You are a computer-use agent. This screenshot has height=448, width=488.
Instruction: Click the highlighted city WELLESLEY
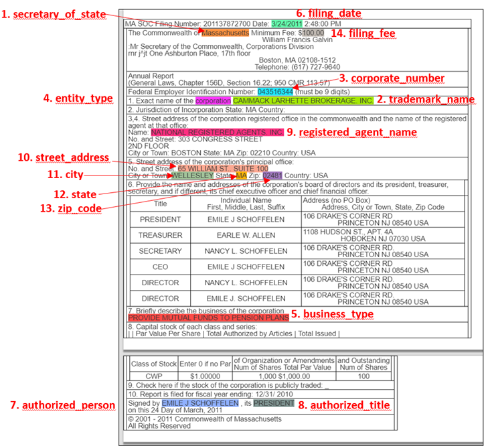tap(193, 175)
